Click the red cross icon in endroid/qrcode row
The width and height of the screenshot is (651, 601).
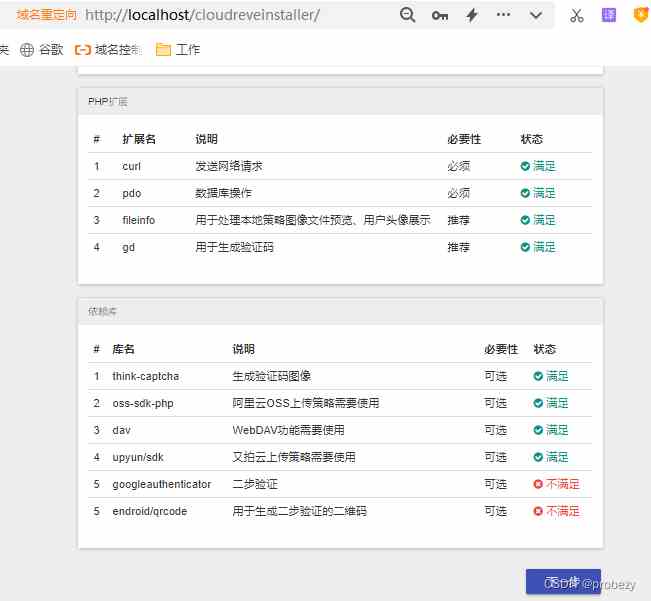click(538, 511)
